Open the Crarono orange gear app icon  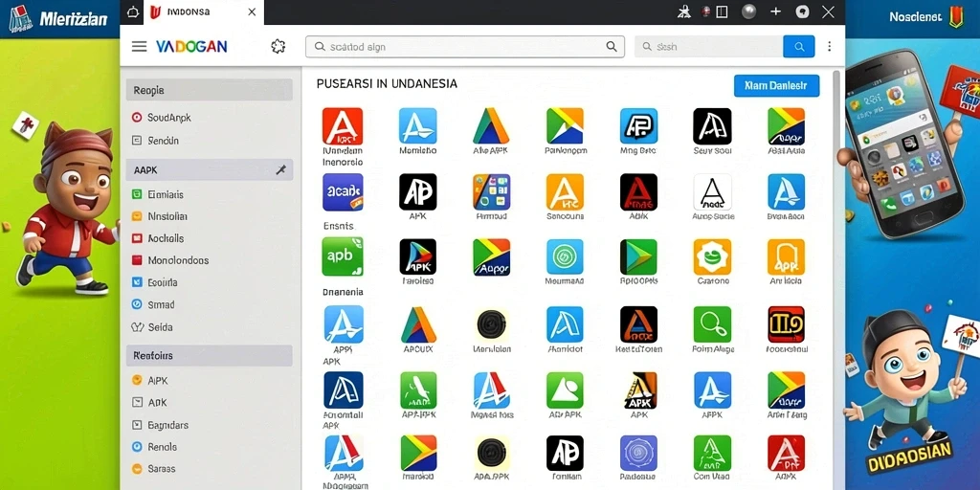coord(712,256)
